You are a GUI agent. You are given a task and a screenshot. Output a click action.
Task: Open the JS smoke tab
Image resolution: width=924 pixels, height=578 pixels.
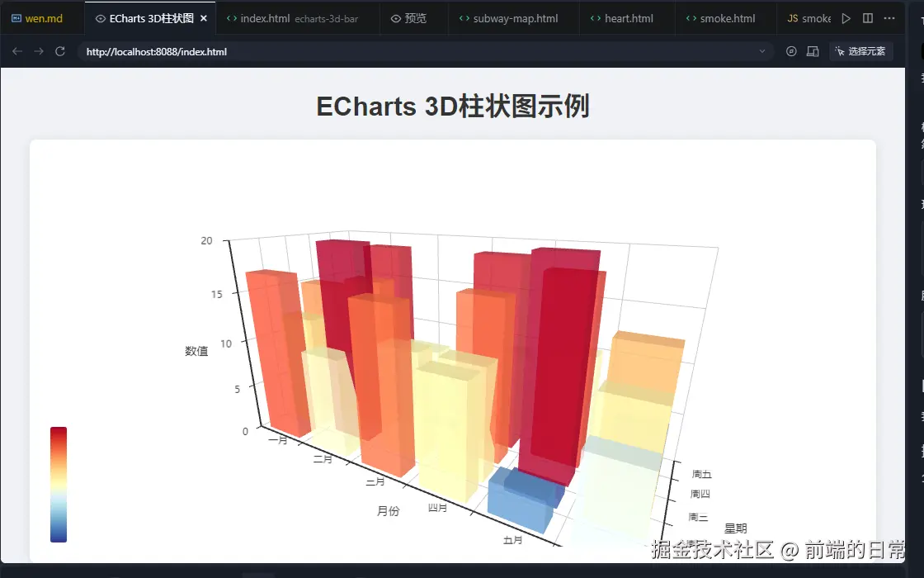click(x=808, y=18)
